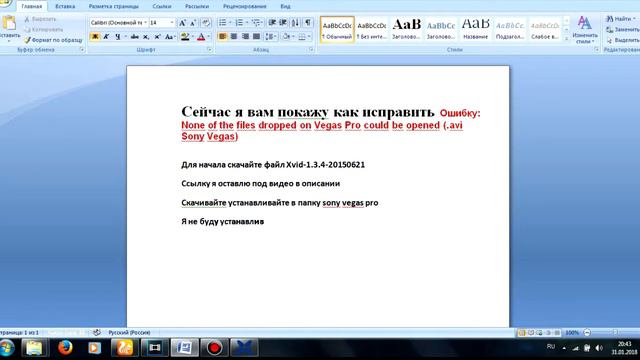
Task: Toggle subscript formatting
Action: [x=146, y=37]
